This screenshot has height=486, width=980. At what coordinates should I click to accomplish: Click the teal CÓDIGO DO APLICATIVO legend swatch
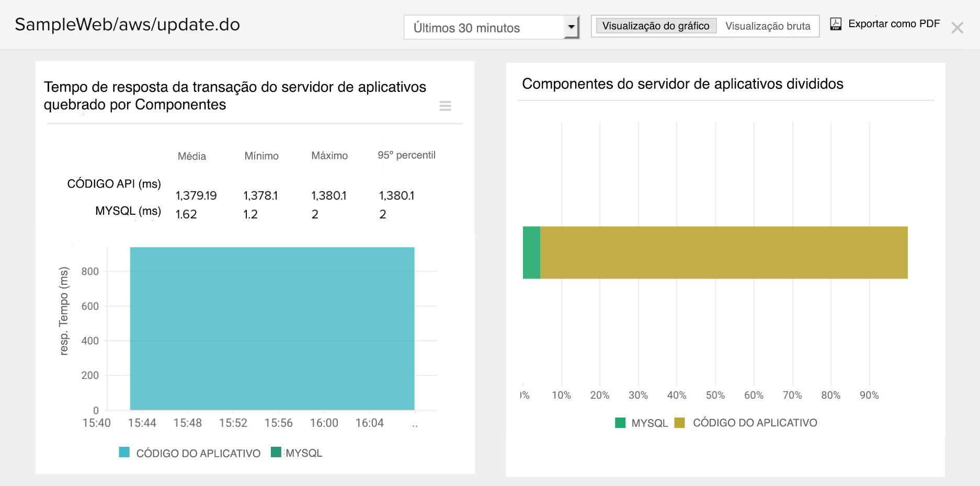click(124, 453)
